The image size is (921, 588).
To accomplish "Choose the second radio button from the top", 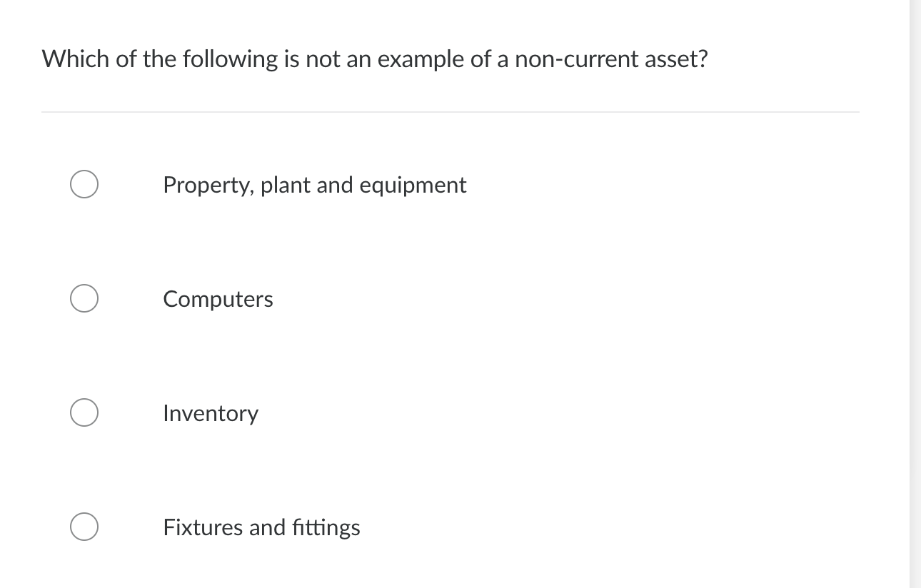I will point(84,298).
